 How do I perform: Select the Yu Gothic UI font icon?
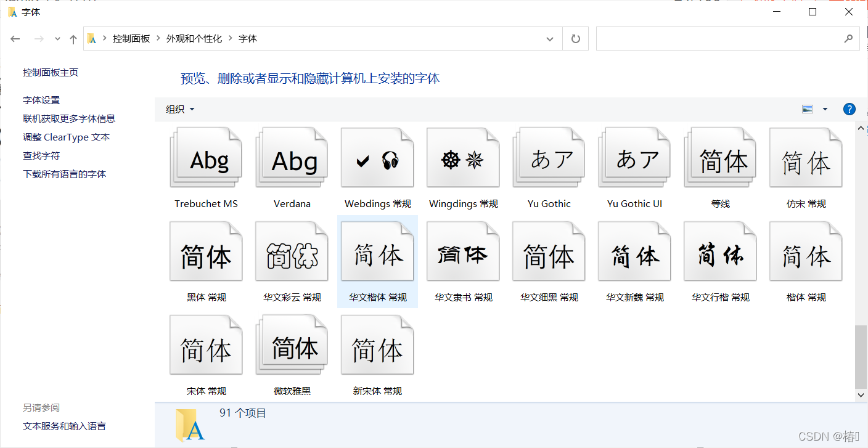point(634,158)
